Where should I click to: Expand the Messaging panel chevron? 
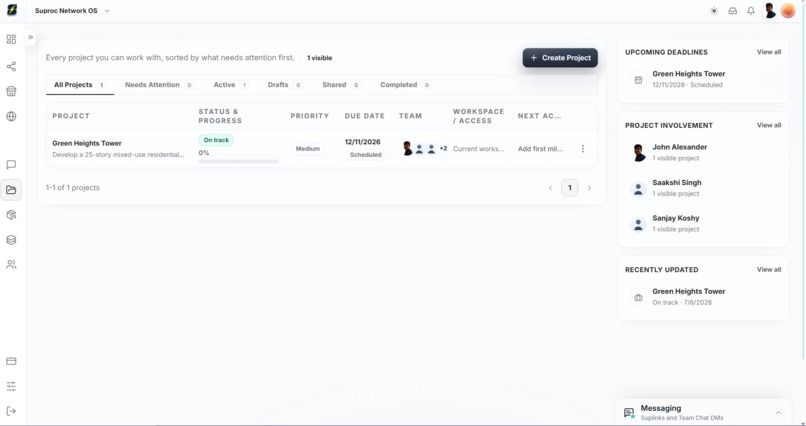[778, 413]
